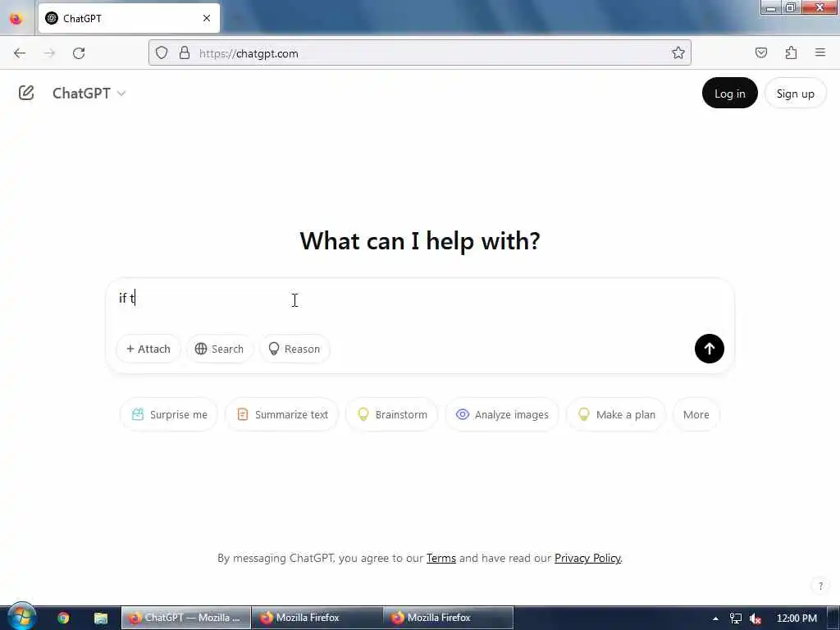Toggle the Search web option

click(x=219, y=349)
